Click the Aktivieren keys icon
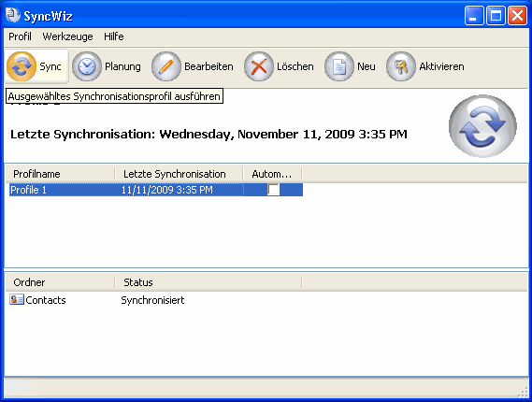532x402 pixels. 401,66
